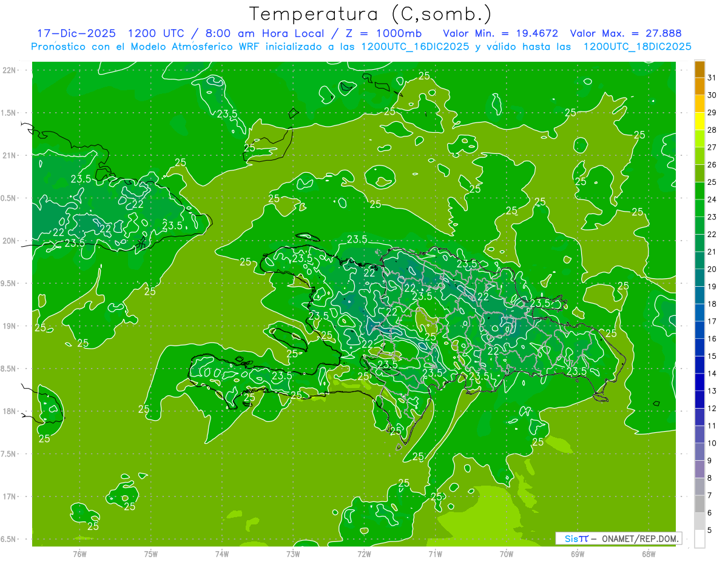Click the longitude label "68W"

(x=648, y=554)
